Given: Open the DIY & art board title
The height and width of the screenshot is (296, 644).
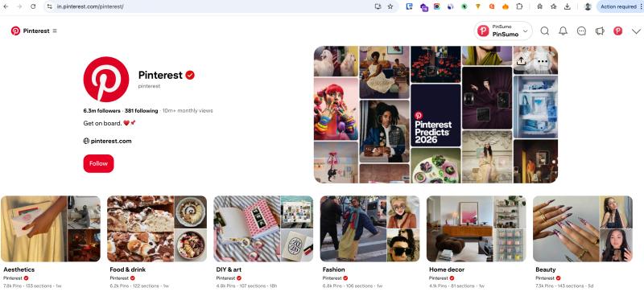Looking at the screenshot, I should point(229,269).
